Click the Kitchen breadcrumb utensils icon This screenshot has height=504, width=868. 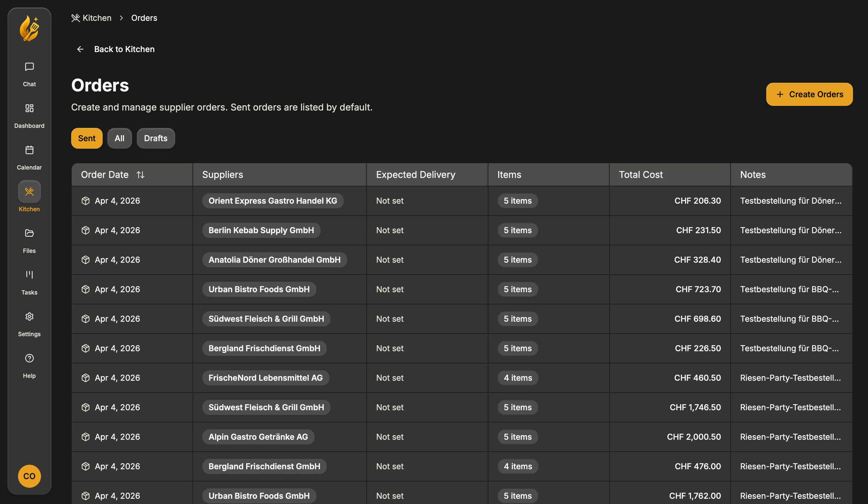click(x=75, y=18)
